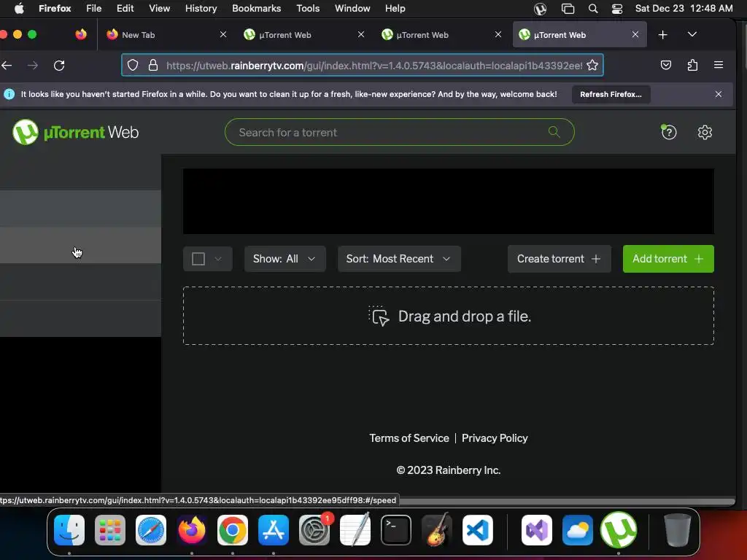Click Create torrent button
This screenshot has width=747, height=560.
559,259
